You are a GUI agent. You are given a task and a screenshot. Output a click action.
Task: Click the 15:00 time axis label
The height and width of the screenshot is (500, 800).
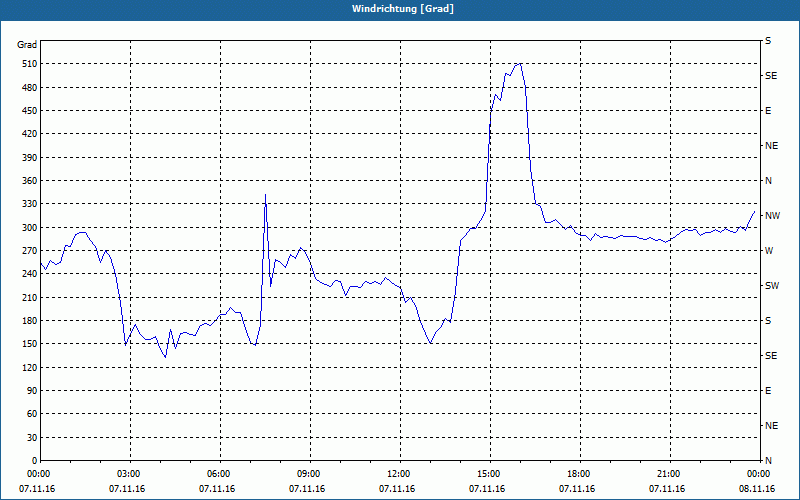tap(487, 474)
